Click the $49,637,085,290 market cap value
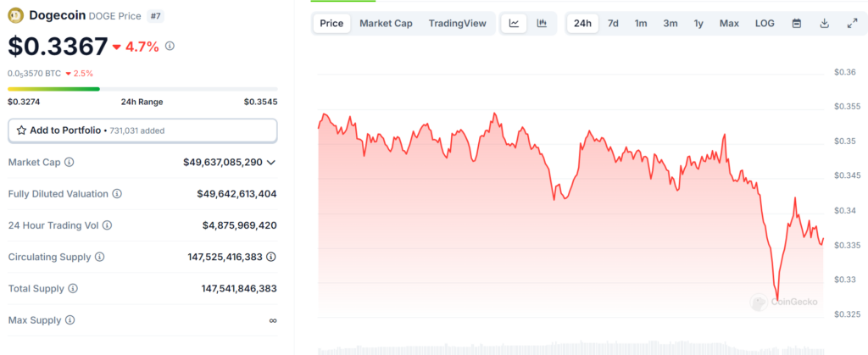Screen dimensions: 868x355 point(223,162)
